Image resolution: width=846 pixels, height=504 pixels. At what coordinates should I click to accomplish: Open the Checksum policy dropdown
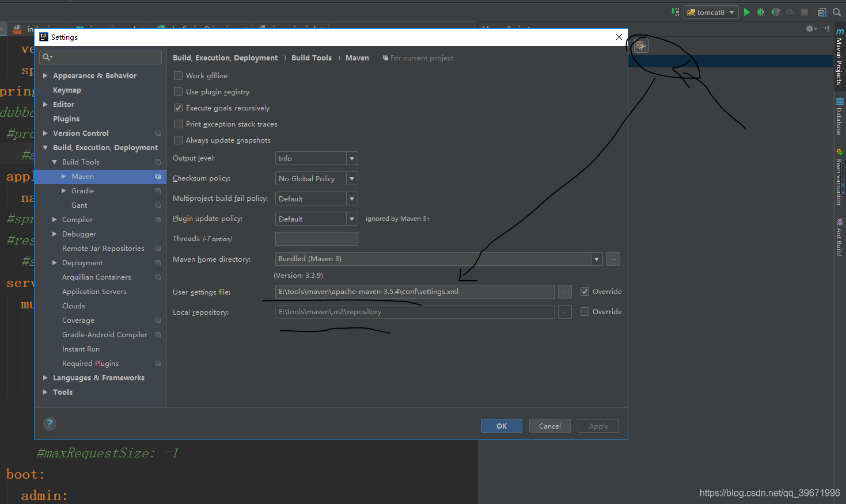[316, 178]
